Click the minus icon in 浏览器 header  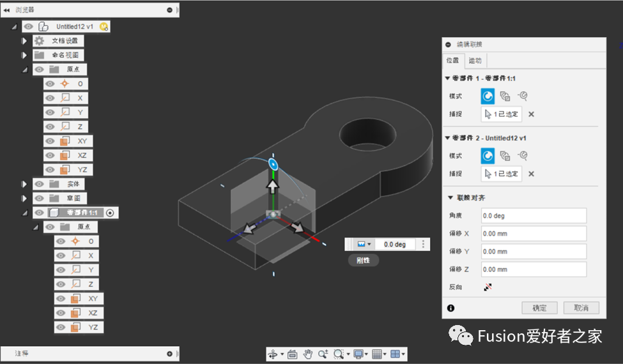pos(170,10)
